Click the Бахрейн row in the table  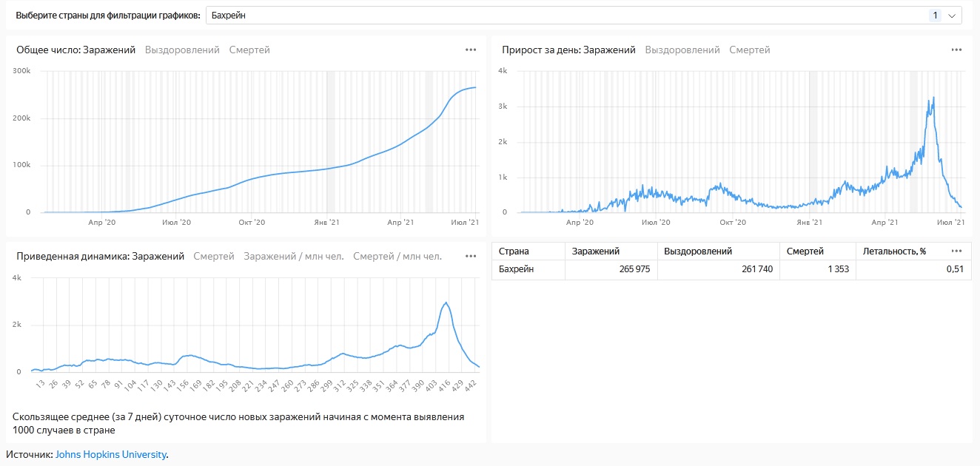pyautogui.click(x=517, y=269)
